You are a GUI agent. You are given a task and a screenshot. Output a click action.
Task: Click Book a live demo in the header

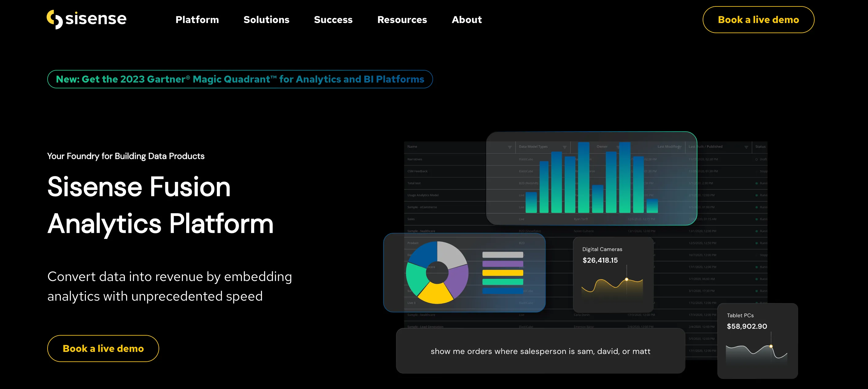tap(758, 20)
